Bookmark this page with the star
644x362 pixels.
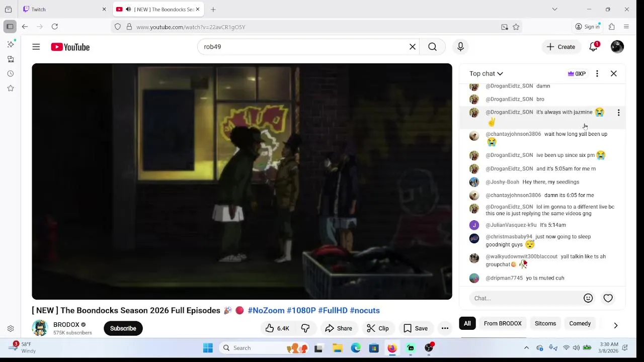click(x=516, y=27)
